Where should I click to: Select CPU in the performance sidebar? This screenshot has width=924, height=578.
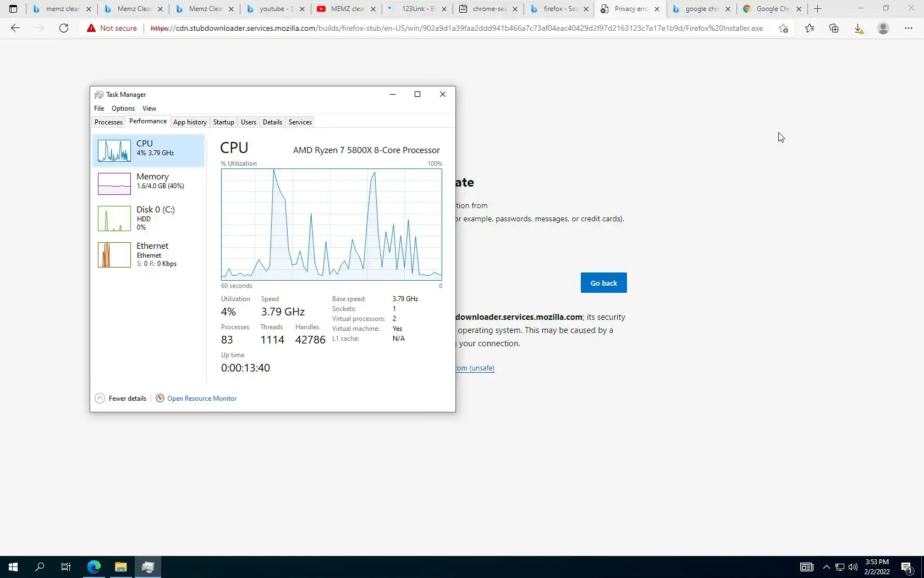(x=148, y=150)
